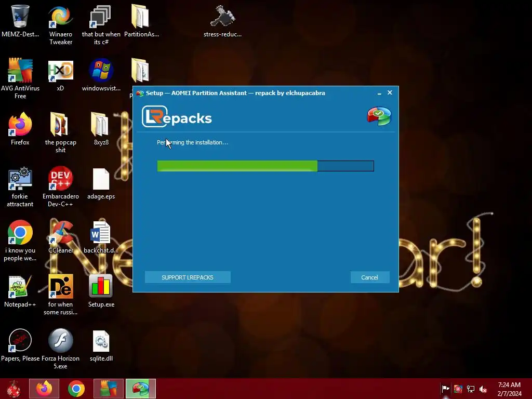Switch to the AVG taskbar item
532x399 pixels.
[109, 389]
